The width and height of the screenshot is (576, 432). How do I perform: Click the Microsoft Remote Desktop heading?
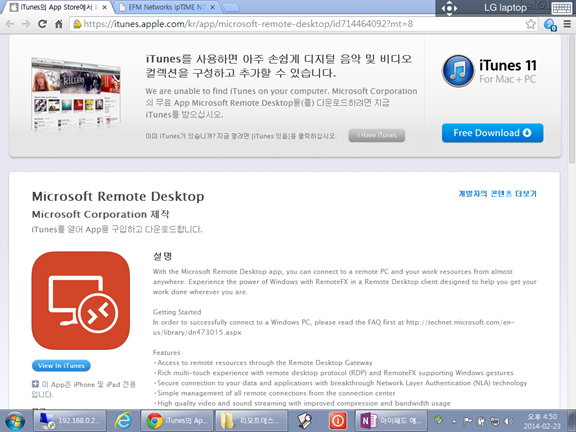pyautogui.click(x=118, y=197)
